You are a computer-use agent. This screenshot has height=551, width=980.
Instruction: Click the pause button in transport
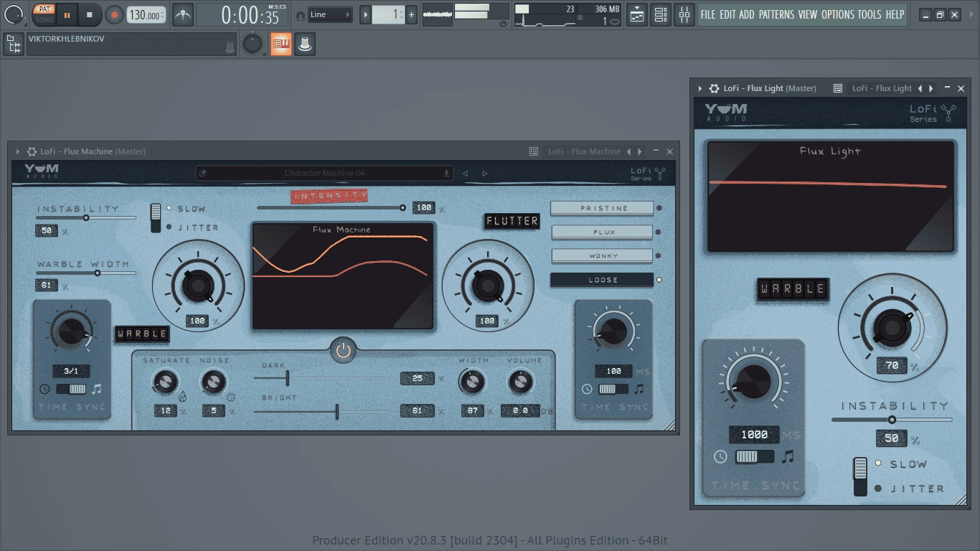67,14
